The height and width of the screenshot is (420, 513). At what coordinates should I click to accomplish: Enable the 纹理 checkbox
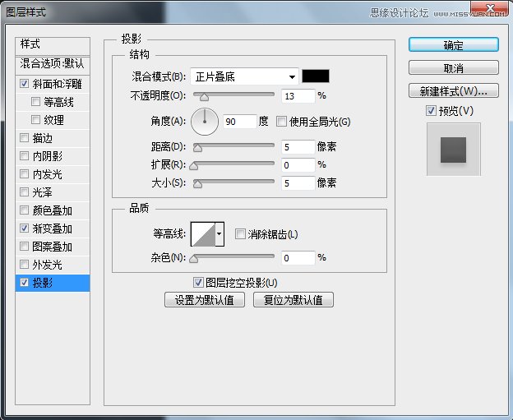(35, 119)
